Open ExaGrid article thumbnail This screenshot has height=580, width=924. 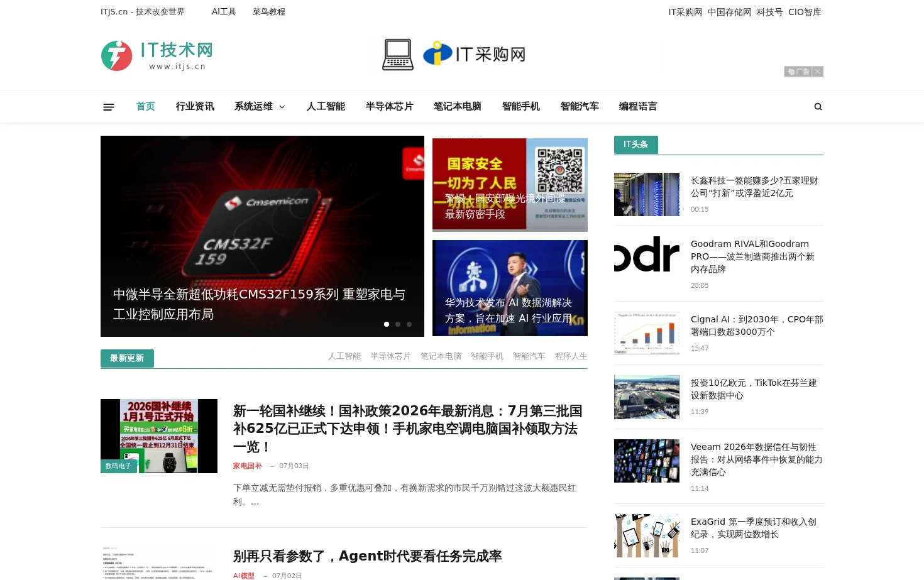click(647, 536)
